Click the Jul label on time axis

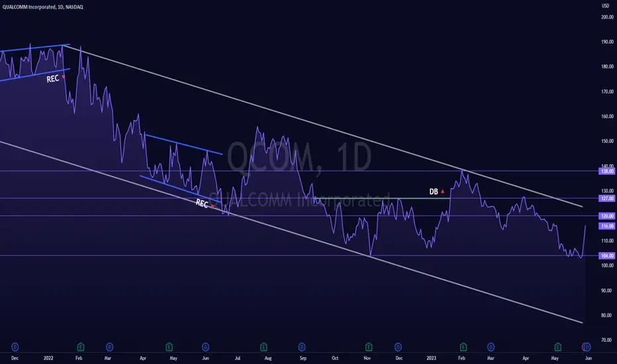pos(237,358)
